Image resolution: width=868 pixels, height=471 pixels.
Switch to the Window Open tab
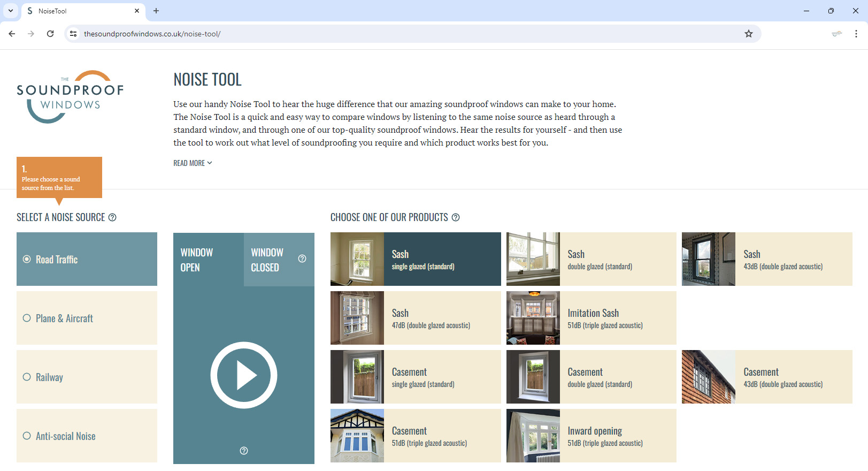[208, 260]
